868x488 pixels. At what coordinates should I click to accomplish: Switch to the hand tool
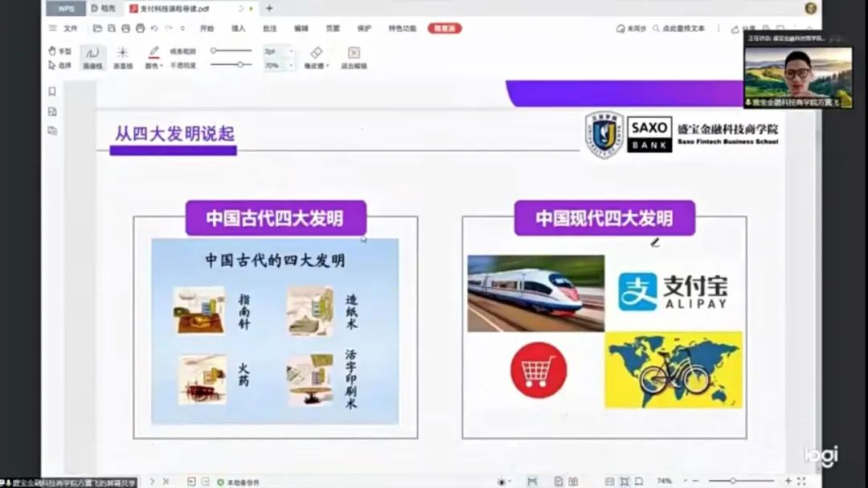pyautogui.click(x=60, y=51)
